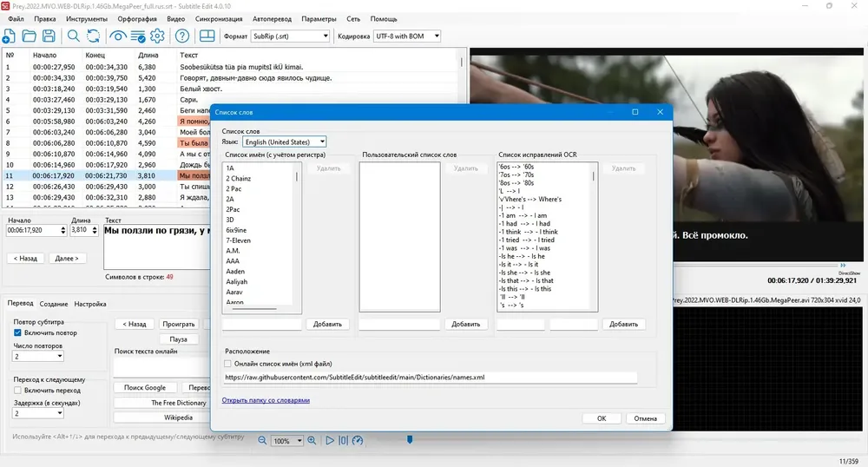Open the Синхронизация menu
The height and width of the screenshot is (467, 868).
coord(219,19)
